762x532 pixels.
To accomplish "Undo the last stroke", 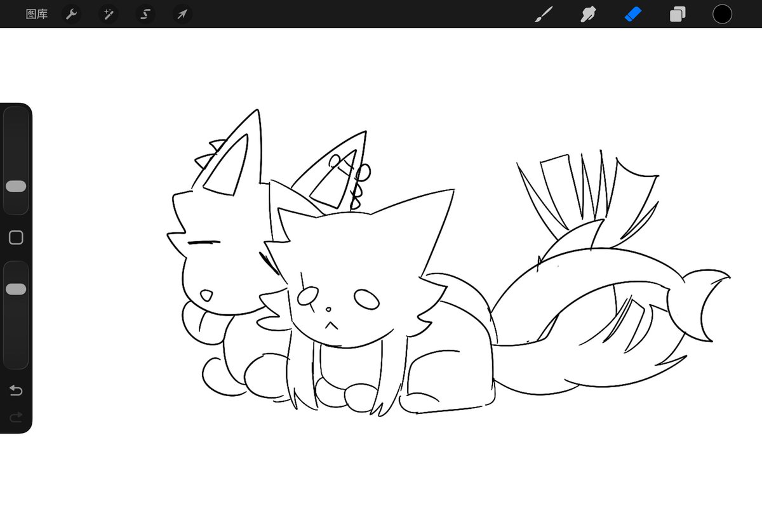I will click(x=16, y=390).
